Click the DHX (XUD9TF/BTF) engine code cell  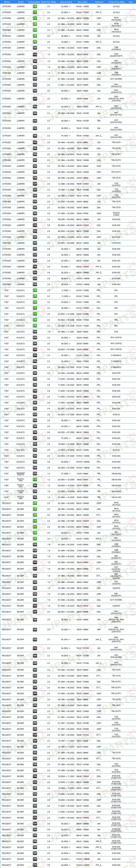click(x=116, y=55)
